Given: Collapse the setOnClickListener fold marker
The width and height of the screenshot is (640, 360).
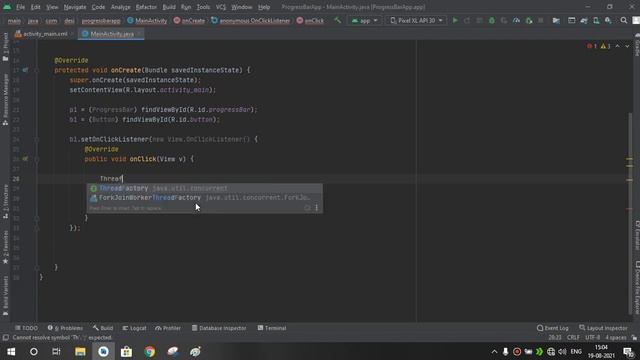Looking at the screenshot, I should [x=36, y=139].
